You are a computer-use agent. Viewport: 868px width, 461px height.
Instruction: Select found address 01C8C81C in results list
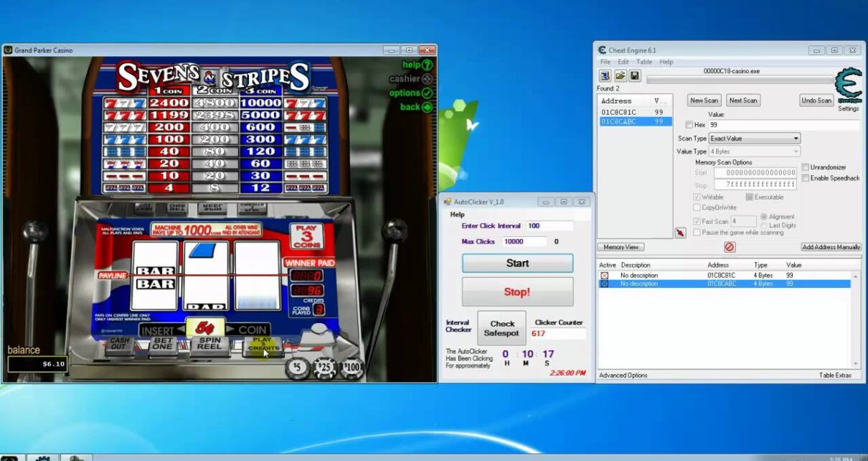(x=635, y=113)
